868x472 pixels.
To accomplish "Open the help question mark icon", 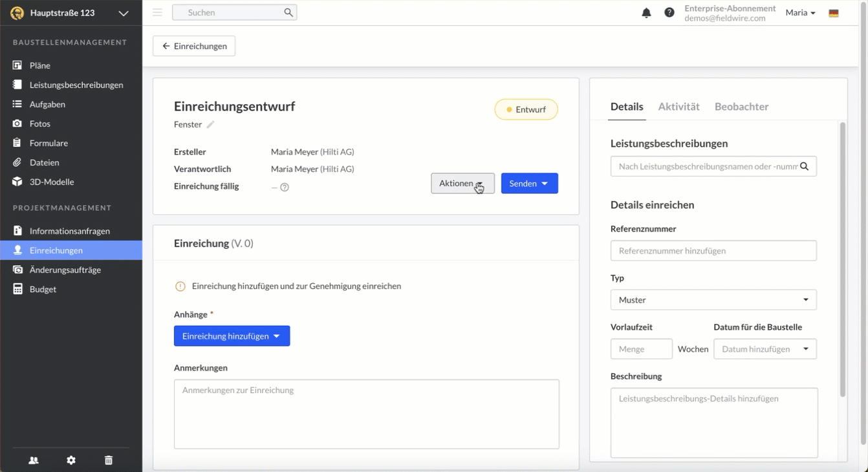I will click(669, 13).
